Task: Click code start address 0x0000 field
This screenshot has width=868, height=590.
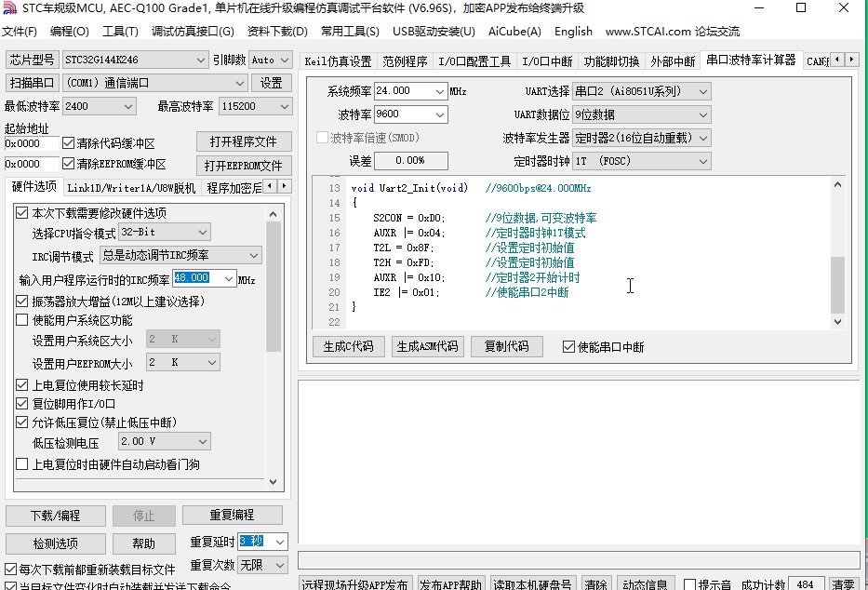Action: (31, 143)
